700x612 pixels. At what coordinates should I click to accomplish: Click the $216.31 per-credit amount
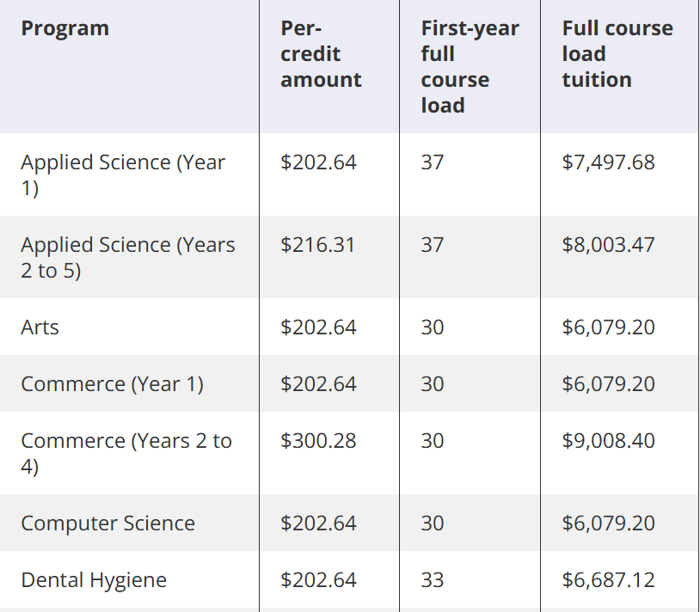pyautogui.click(x=318, y=244)
